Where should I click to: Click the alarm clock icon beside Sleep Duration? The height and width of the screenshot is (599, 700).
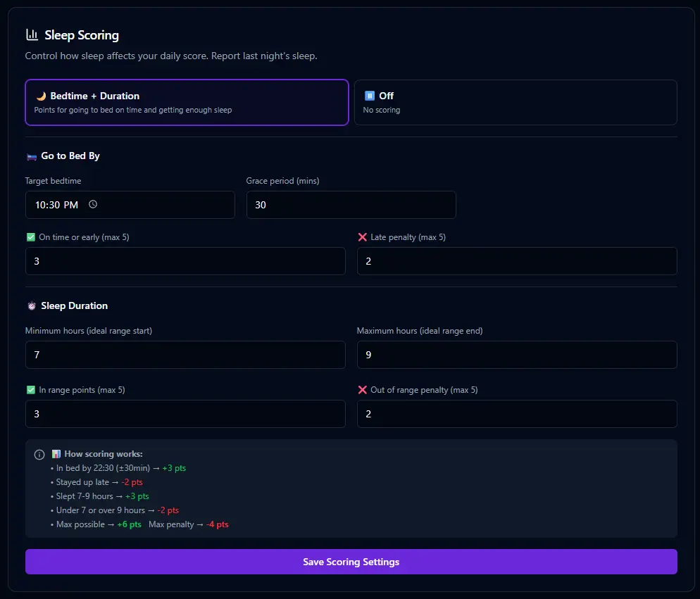pos(30,305)
